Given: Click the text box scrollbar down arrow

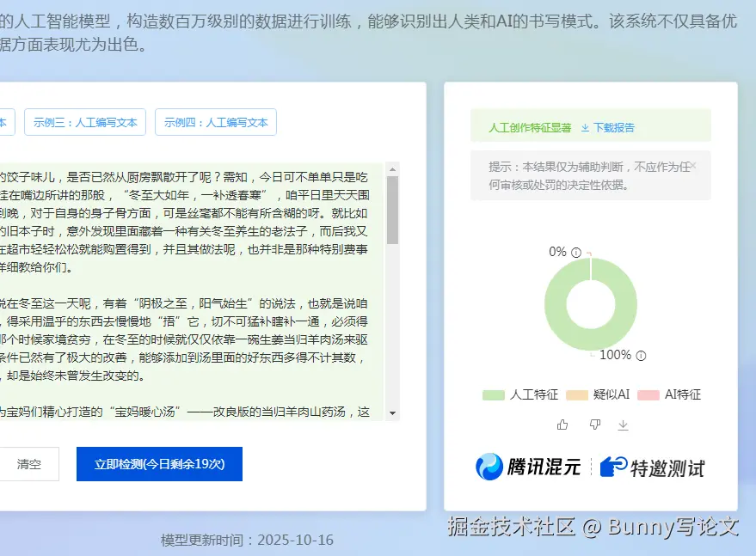Looking at the screenshot, I should coord(392,412).
